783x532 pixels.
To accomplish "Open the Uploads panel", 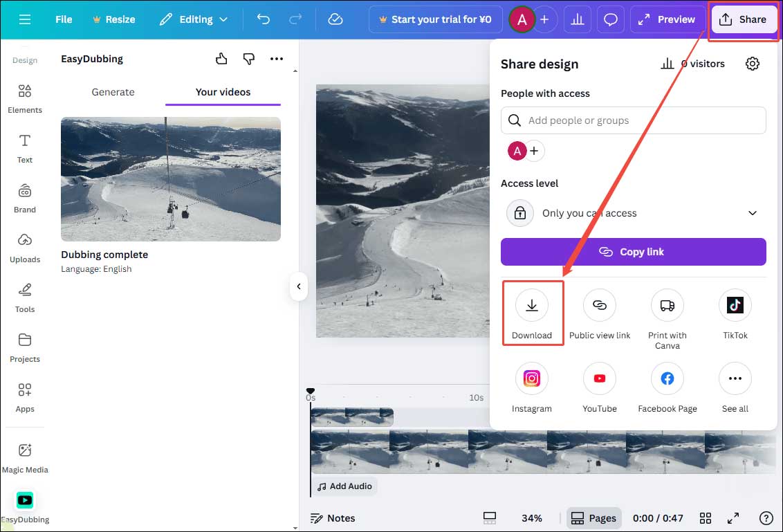I will click(x=25, y=248).
